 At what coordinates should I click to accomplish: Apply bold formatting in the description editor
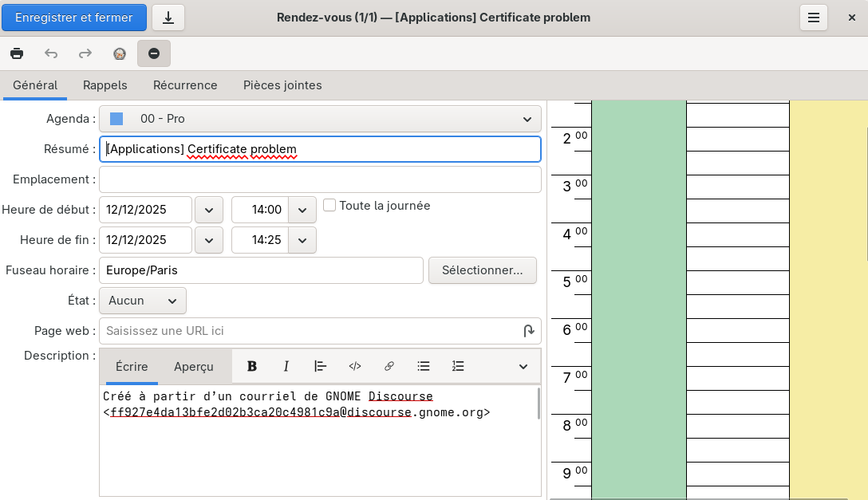tap(252, 366)
